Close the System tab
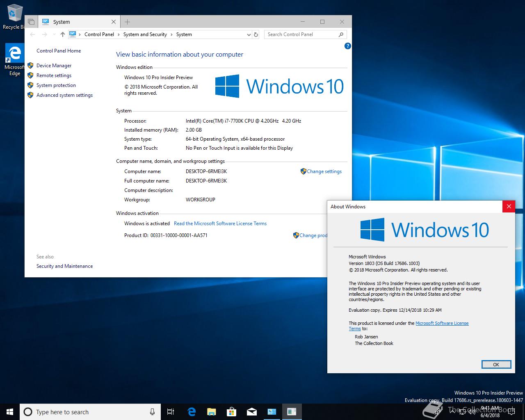Image resolution: width=525 pixels, height=420 pixels. (114, 22)
